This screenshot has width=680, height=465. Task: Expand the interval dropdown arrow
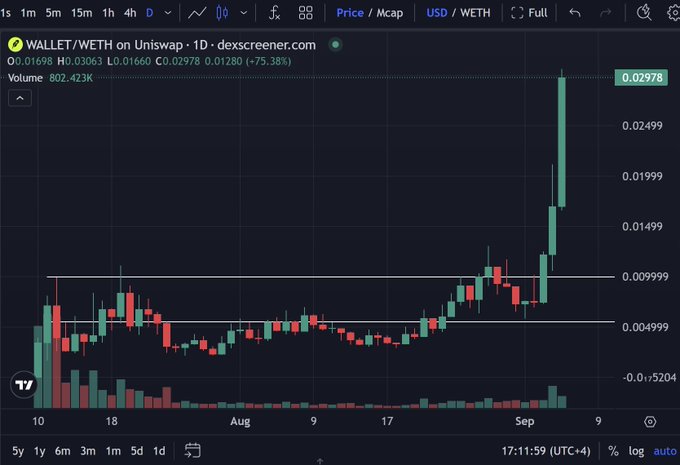(168, 13)
